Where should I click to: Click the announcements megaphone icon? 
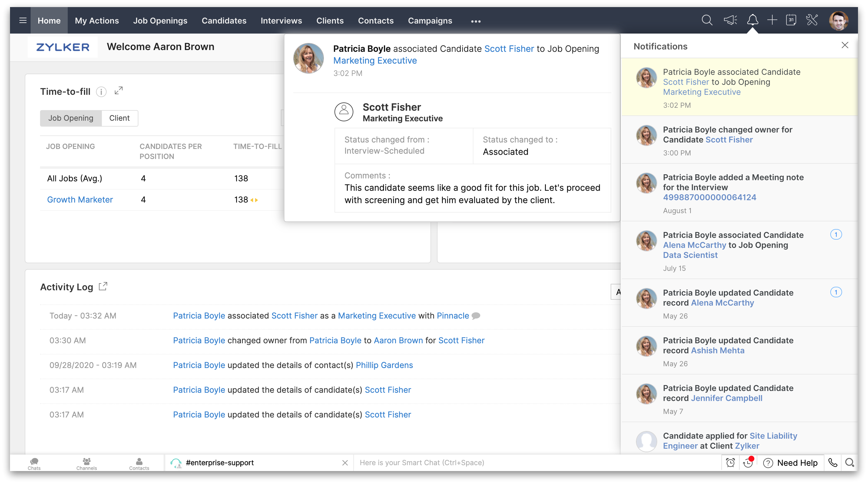730,21
